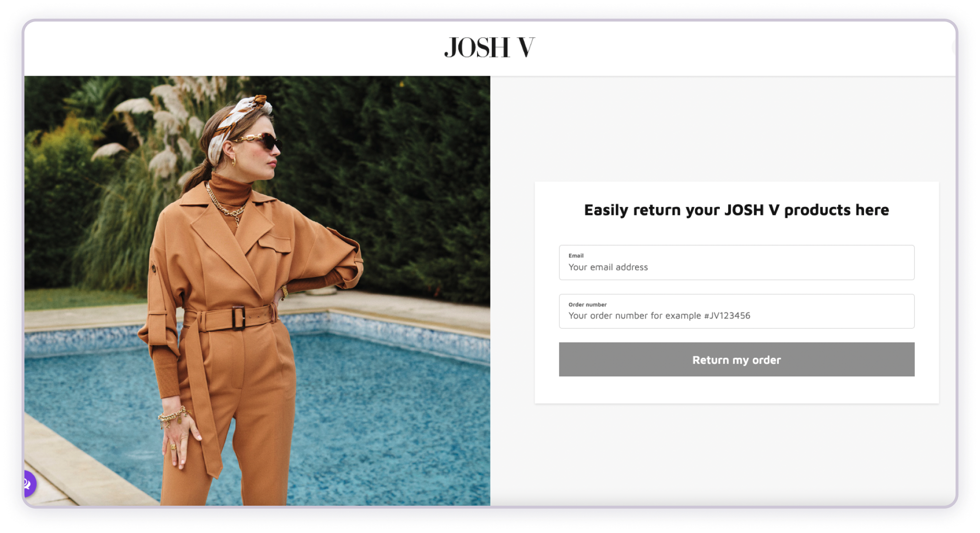Viewport: 980px width, 533px height.
Task: Click the belt buckle on the jumpsuit
Action: [239, 318]
